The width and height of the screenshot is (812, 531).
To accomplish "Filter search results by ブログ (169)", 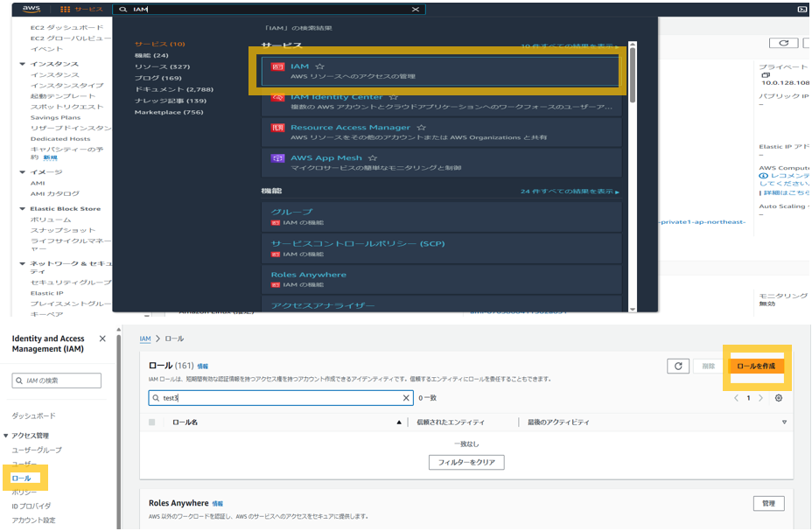I will point(158,78).
